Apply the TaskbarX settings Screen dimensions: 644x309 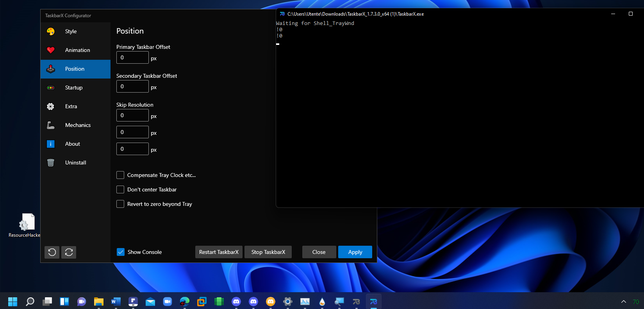tap(355, 252)
